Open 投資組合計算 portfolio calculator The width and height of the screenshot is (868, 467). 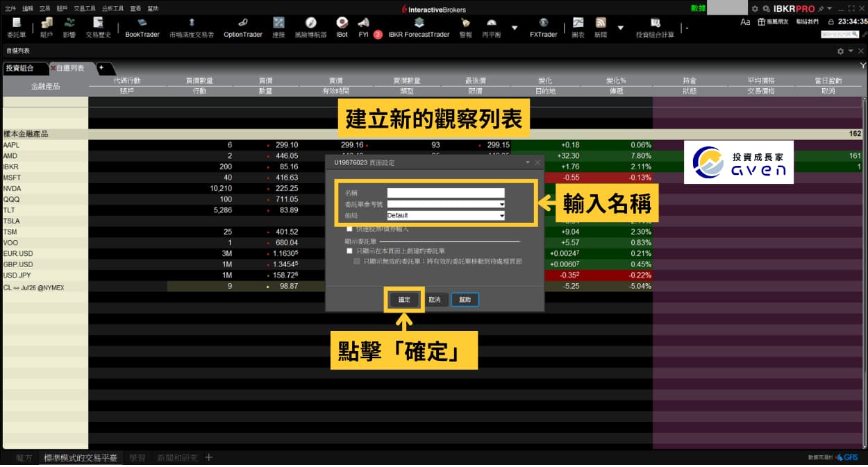tap(655, 28)
